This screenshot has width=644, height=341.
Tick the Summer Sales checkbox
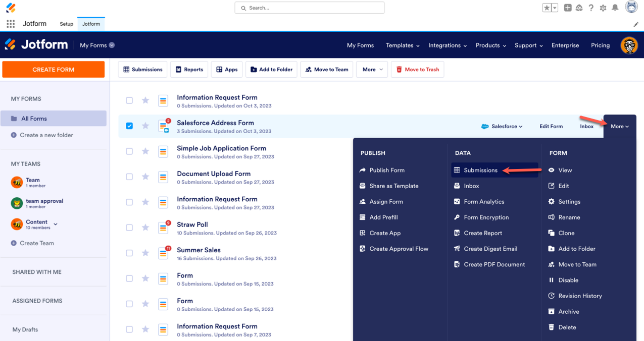(x=129, y=253)
